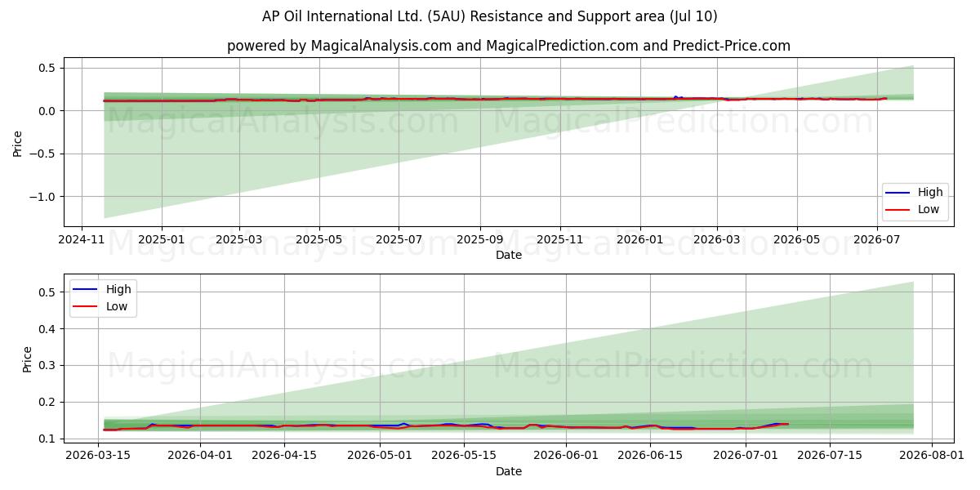This screenshot has width=980, height=490.
Task: Click the 2026-04-01 tick on bottom chart
Action: 200,456
